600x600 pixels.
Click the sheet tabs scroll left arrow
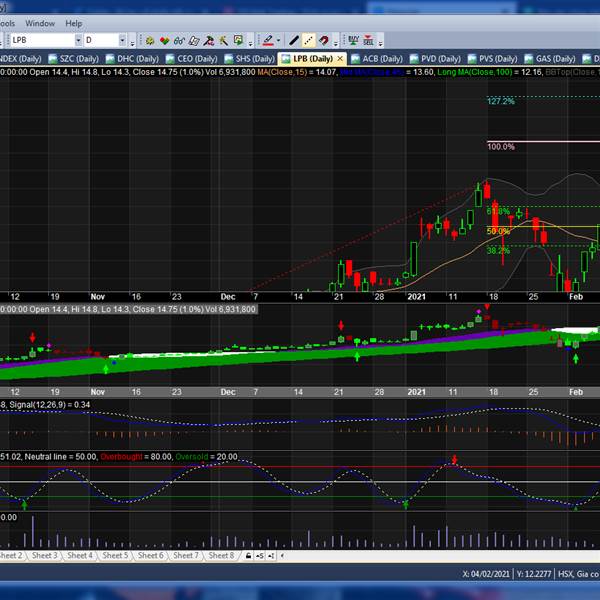[x=282, y=556]
